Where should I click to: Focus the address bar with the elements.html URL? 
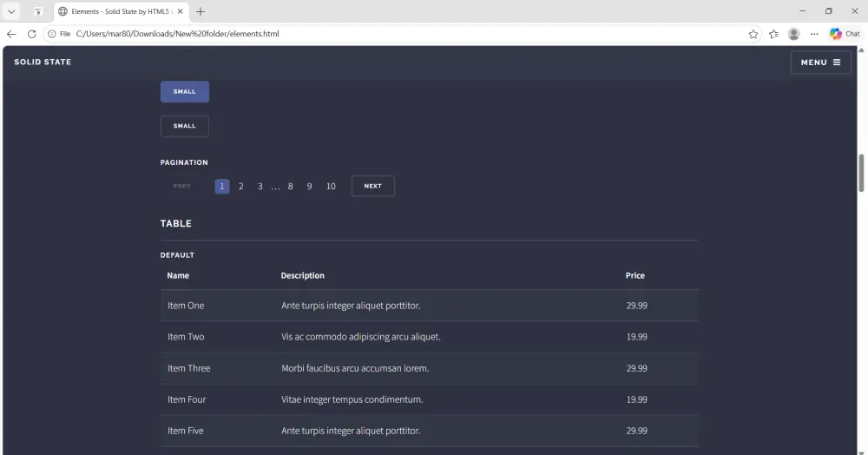(177, 34)
